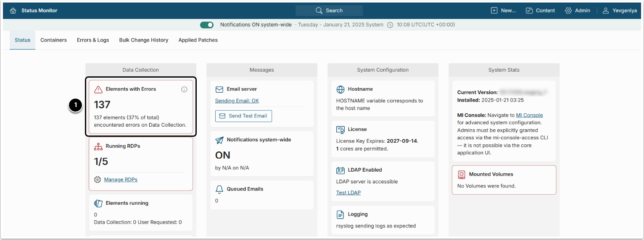Click 'rsyslog sending logs as expected' text
Viewport: 644px width, 240px height.
pos(376,226)
